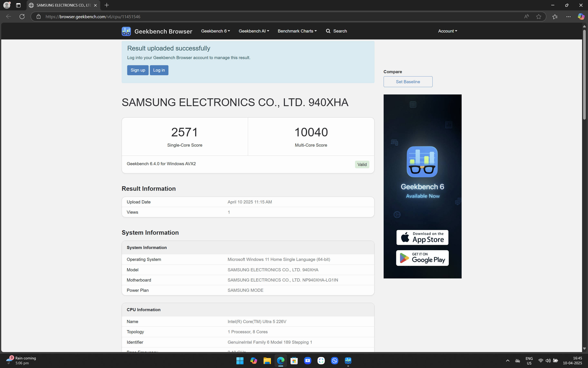Open Geekbench app in taskbar
Screen dimensions: 588x368
click(348, 360)
